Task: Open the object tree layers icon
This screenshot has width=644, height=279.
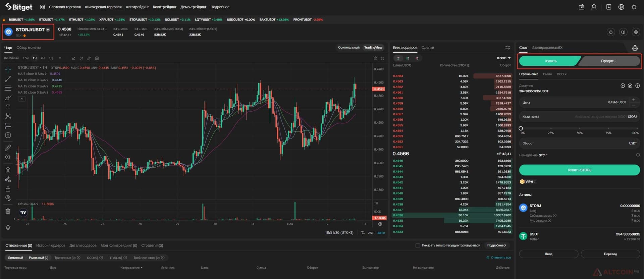Action: pyautogui.click(x=8, y=228)
